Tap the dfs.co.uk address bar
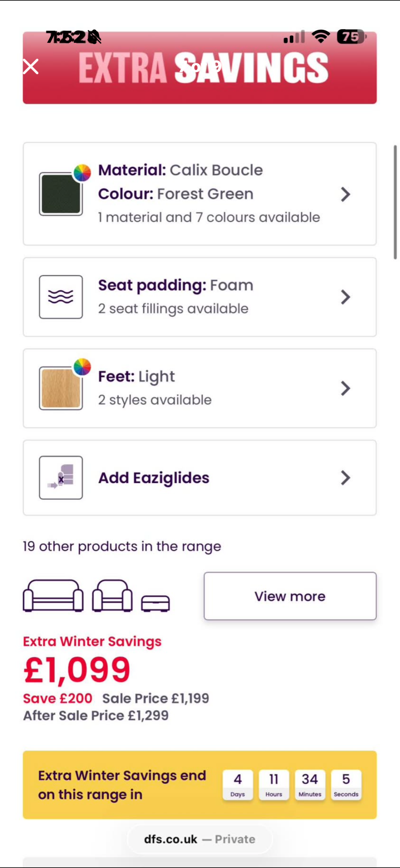 coord(199,839)
